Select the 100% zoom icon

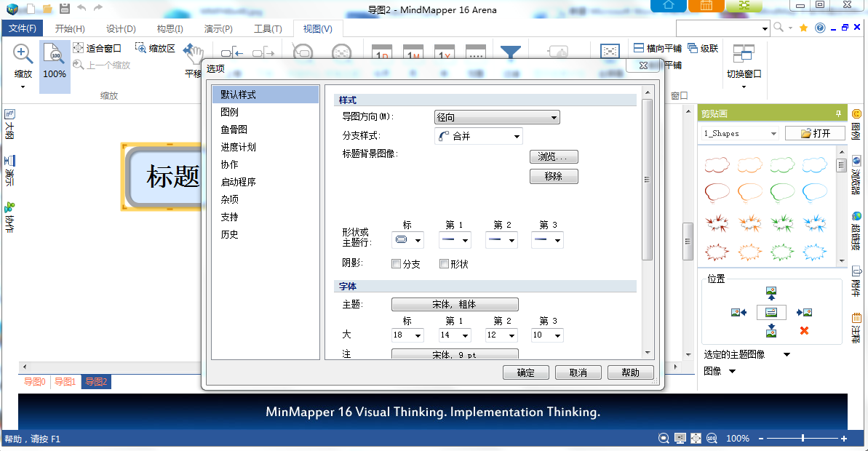(x=55, y=54)
